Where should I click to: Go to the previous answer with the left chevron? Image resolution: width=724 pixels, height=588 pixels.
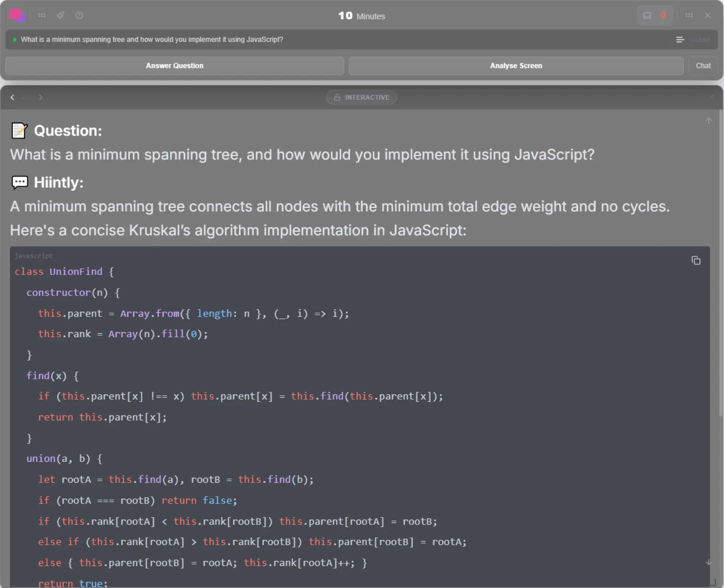(12, 97)
